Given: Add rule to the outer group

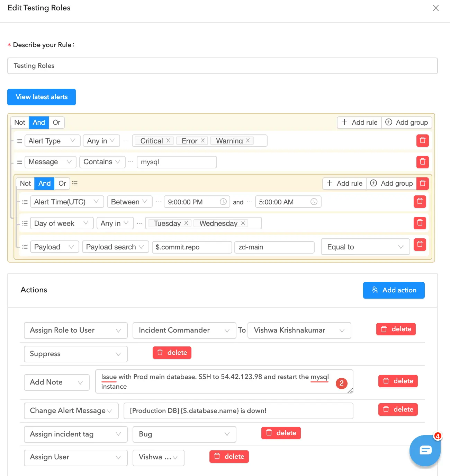Looking at the screenshot, I should [359, 122].
